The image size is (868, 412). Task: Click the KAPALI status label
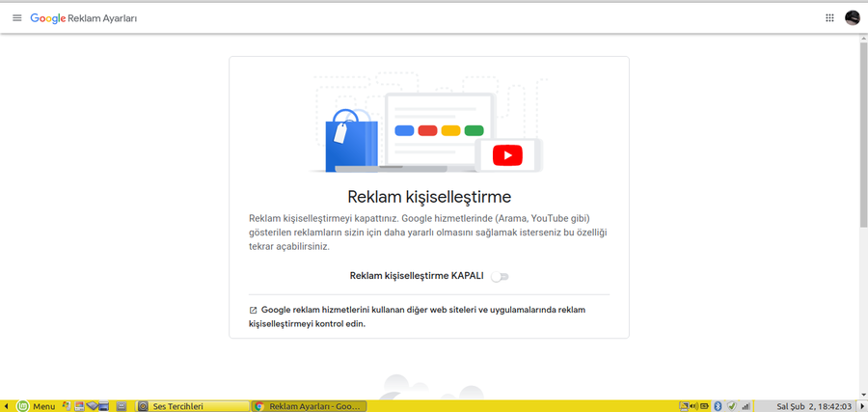point(466,276)
